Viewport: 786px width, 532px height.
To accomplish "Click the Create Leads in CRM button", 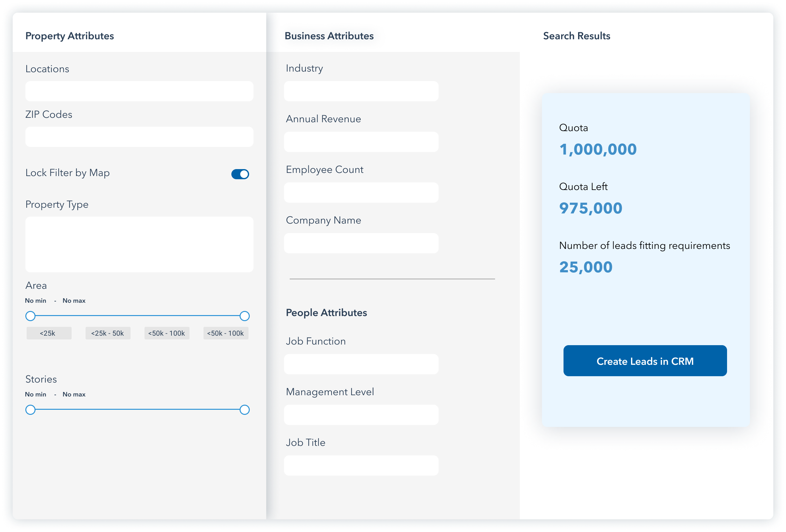I will (645, 361).
